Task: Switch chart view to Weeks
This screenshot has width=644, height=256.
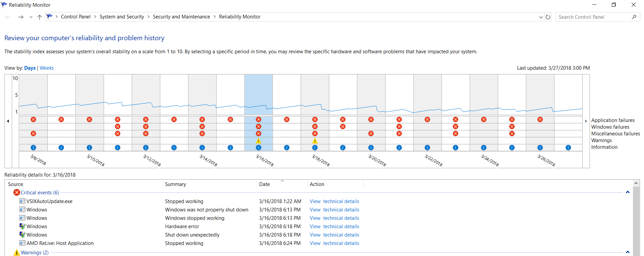Action: coord(47,68)
